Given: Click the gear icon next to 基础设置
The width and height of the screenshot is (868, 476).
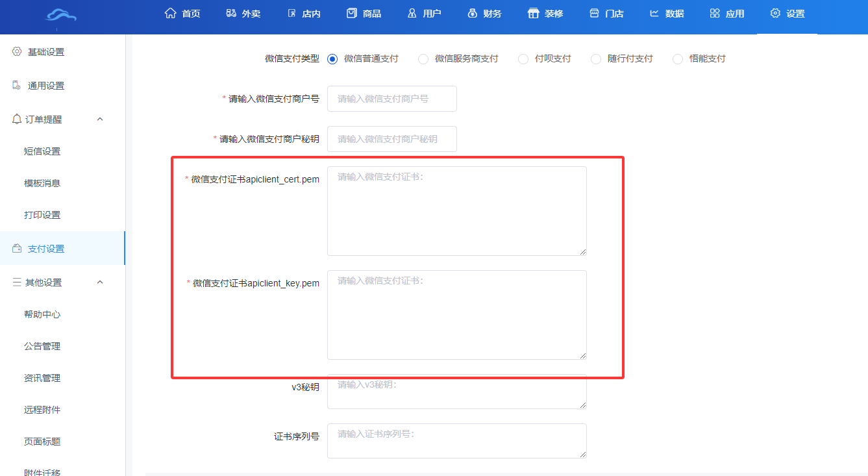Looking at the screenshot, I should point(18,51).
